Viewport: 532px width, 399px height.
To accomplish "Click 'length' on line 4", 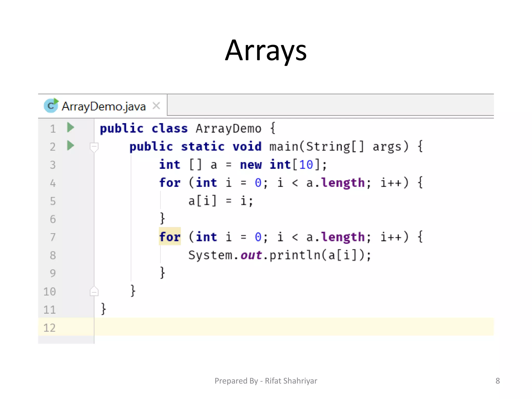I will tap(343, 183).
